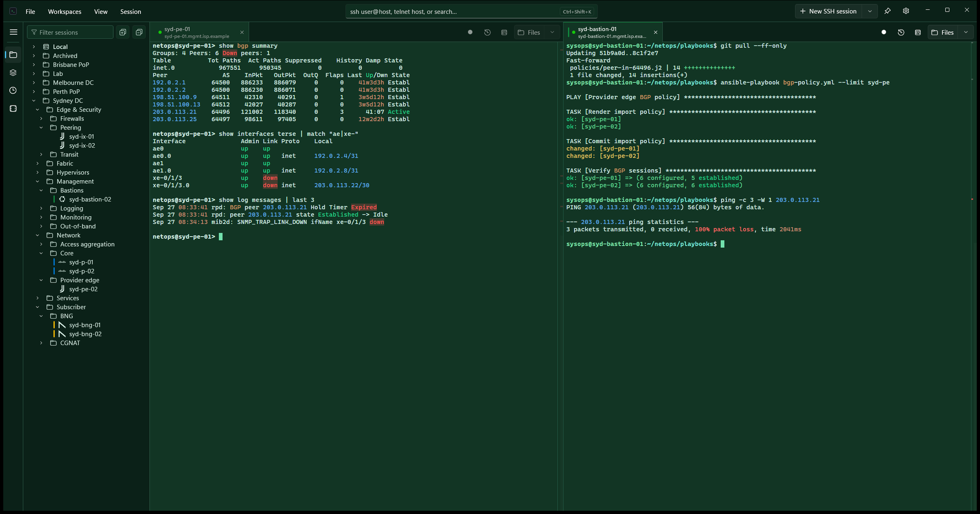The width and height of the screenshot is (980, 514).
Task: Open the File menu
Action: (31, 12)
